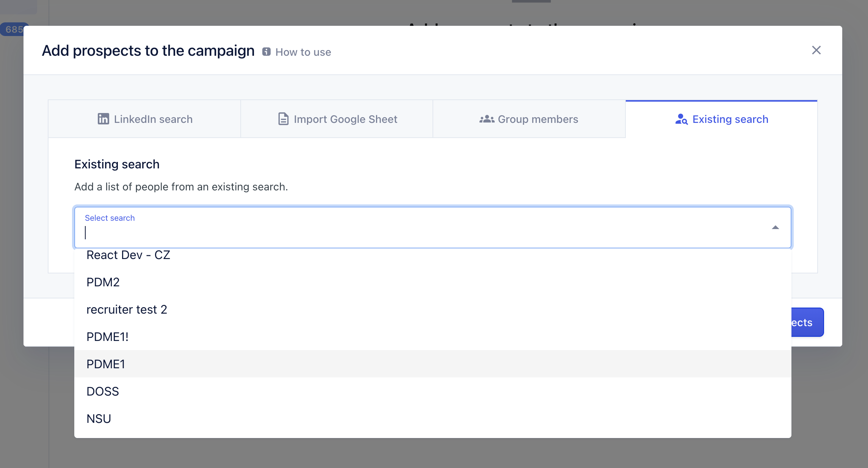Screen dimensions: 868x468
Task: Click the info icon beside How to use
Action: 266,52
